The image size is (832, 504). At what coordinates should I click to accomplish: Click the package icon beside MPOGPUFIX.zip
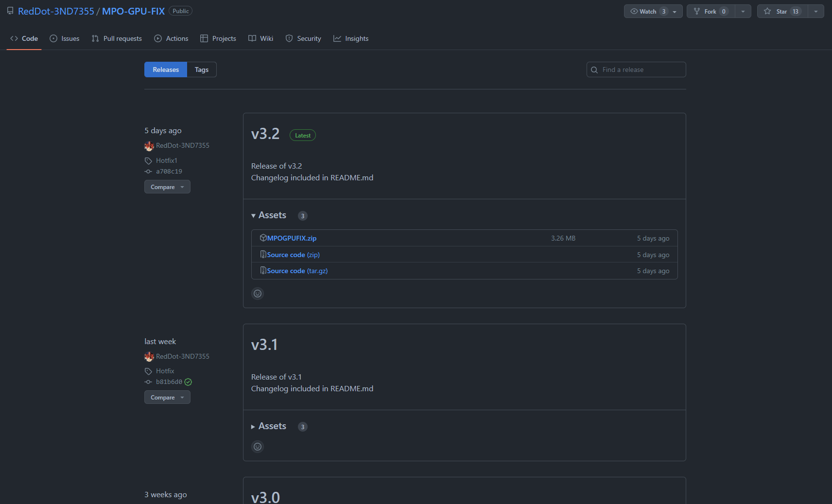(263, 238)
